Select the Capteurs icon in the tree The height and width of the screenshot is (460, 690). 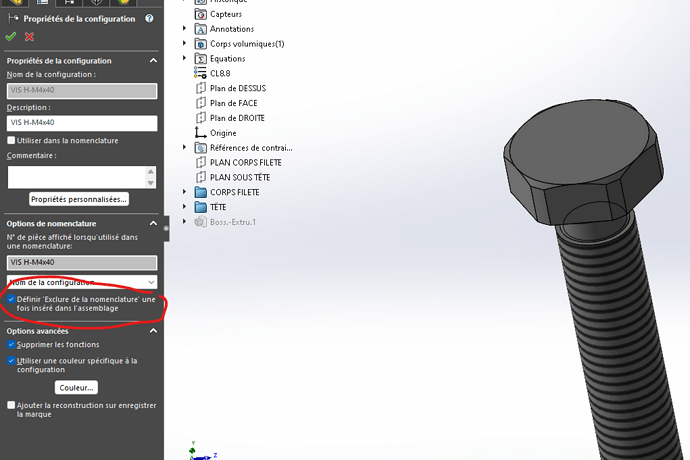tap(201, 14)
